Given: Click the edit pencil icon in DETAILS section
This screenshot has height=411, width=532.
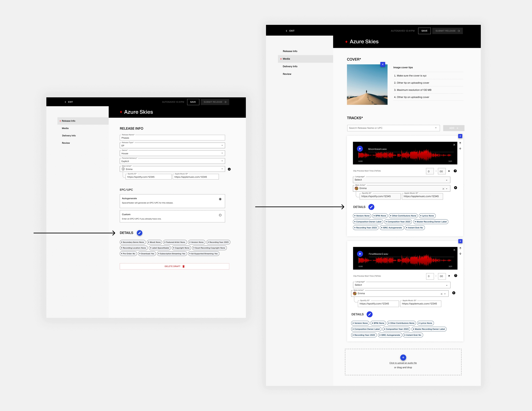Looking at the screenshot, I should click(x=140, y=233).
